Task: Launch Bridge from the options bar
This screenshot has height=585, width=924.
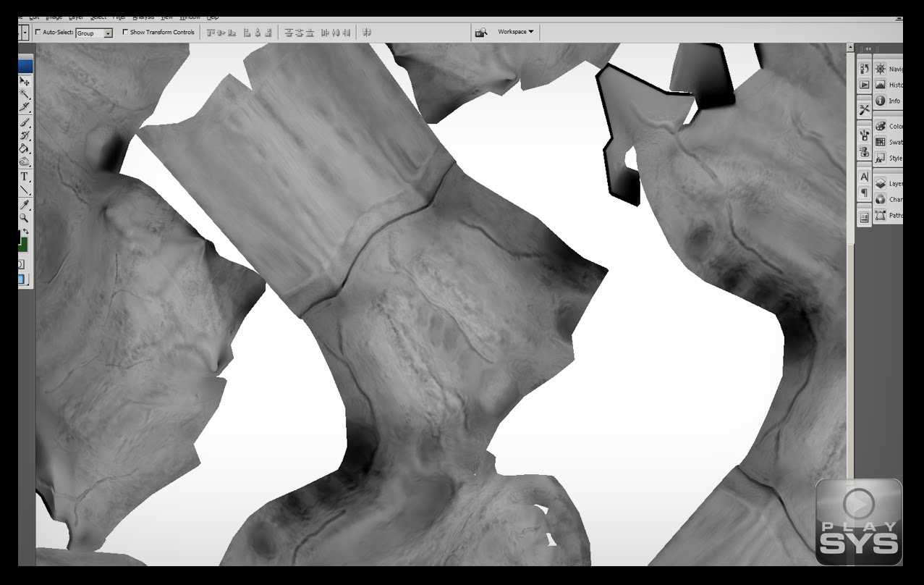Action: tap(480, 33)
